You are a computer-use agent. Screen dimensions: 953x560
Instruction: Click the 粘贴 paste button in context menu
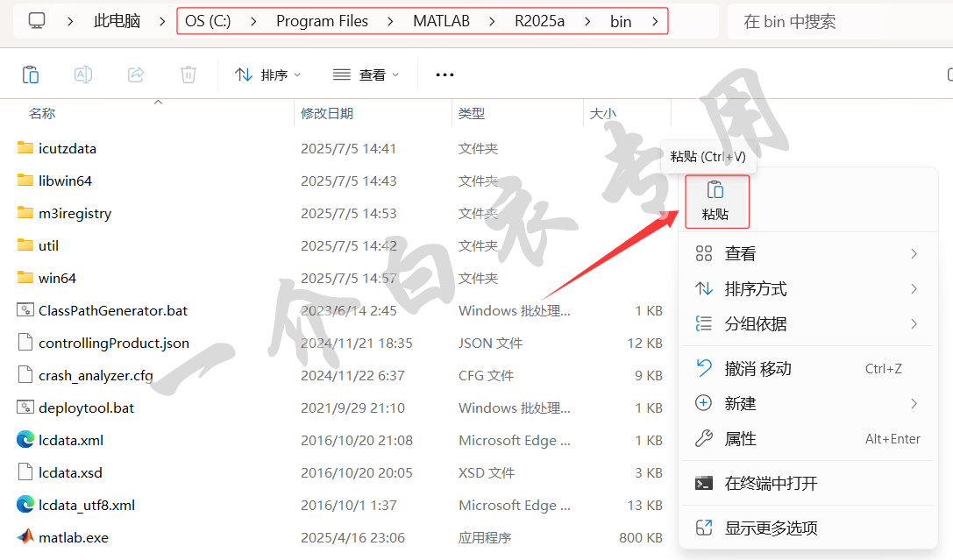[x=716, y=202]
